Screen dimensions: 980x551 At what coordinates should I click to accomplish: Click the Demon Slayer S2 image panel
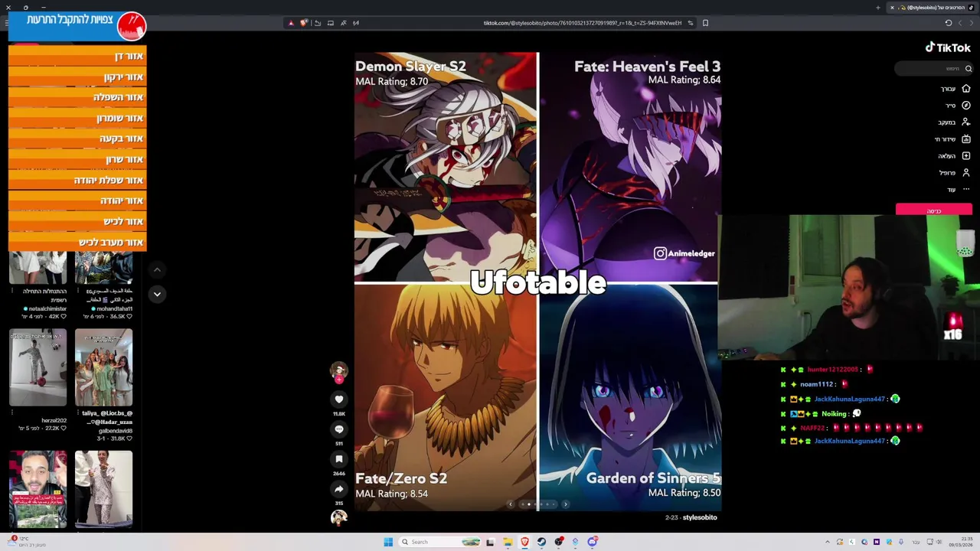(446, 167)
